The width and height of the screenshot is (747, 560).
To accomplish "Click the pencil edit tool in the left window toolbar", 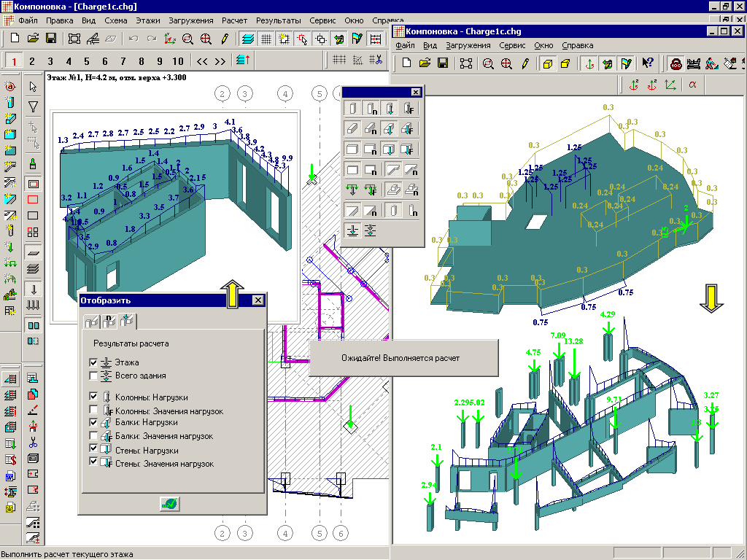I will click(225, 38).
